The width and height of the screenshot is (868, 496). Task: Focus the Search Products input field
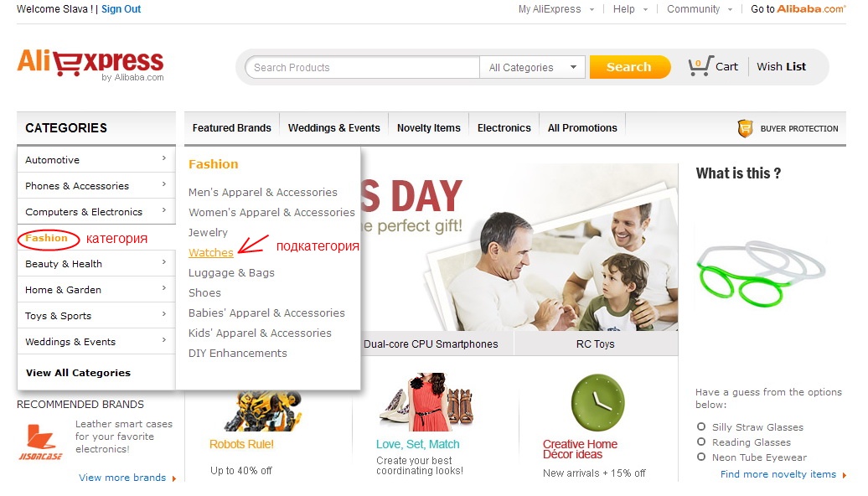tap(363, 68)
